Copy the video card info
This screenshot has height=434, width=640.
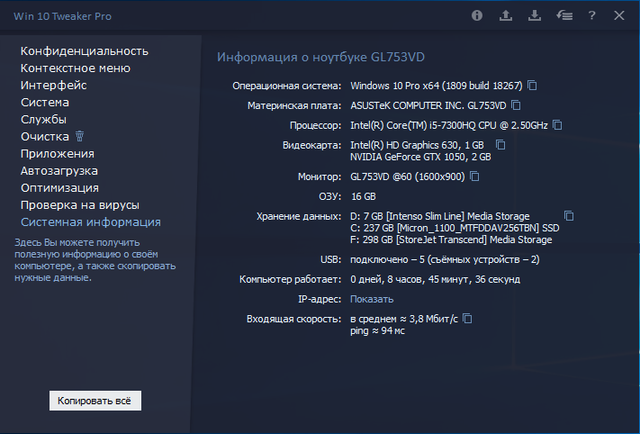(x=500, y=145)
